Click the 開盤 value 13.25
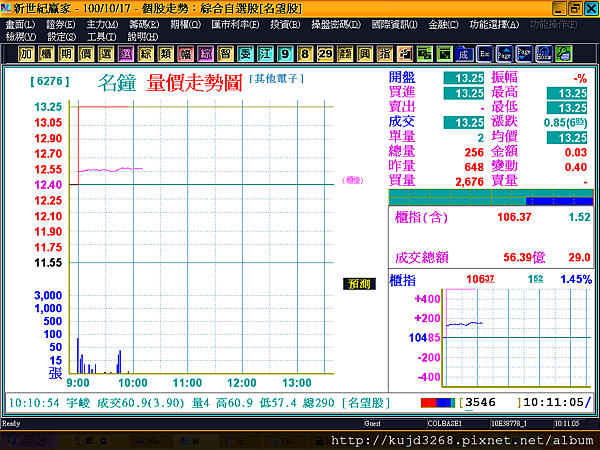 pos(463,78)
